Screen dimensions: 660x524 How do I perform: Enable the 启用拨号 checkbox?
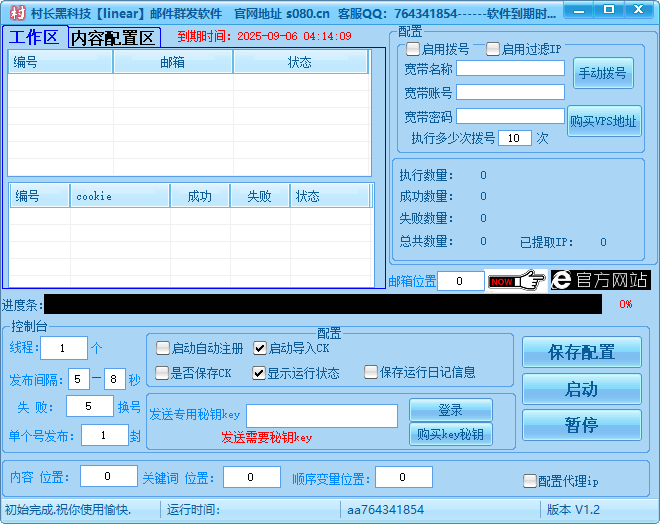pyautogui.click(x=413, y=49)
